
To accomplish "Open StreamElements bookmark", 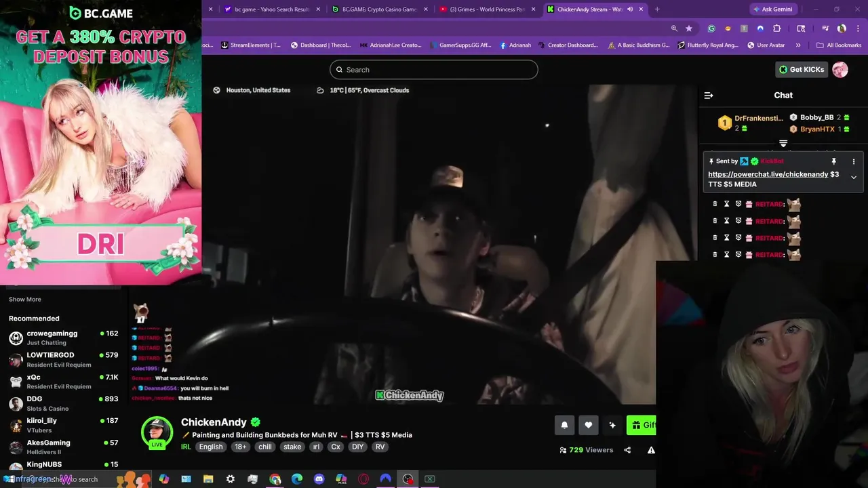I will (250, 45).
